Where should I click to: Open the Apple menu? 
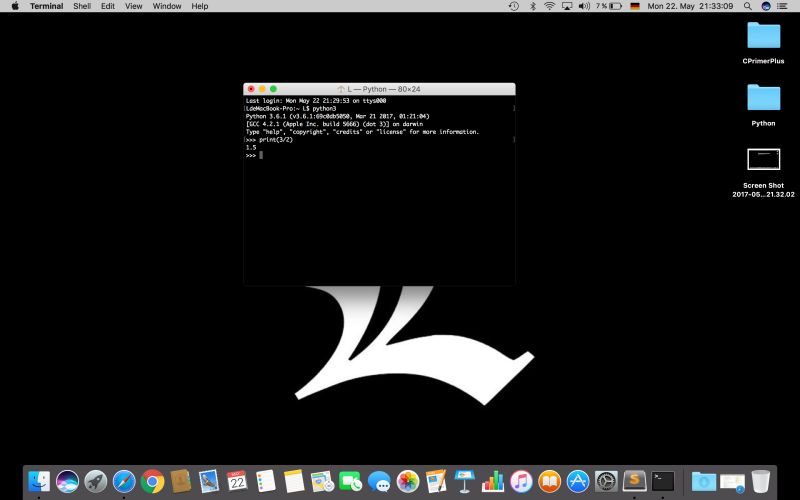pyautogui.click(x=15, y=6)
